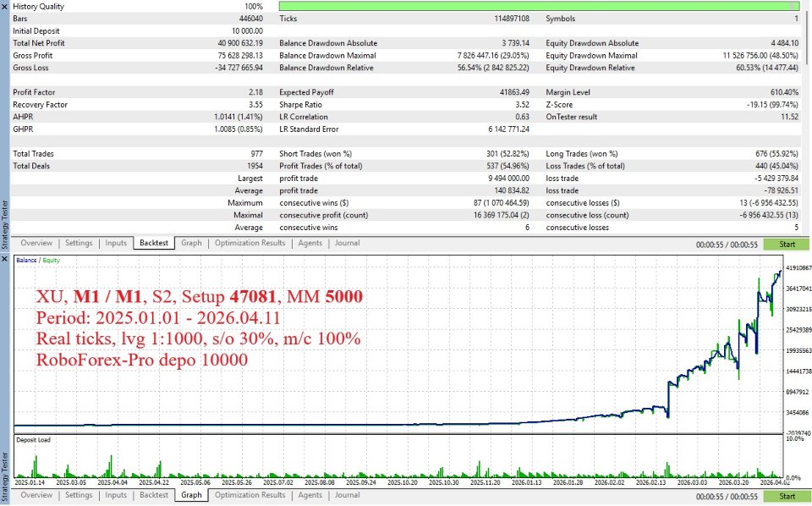Click the History Quality green progress bar
This screenshot has height=506, width=812.
pos(539,6)
